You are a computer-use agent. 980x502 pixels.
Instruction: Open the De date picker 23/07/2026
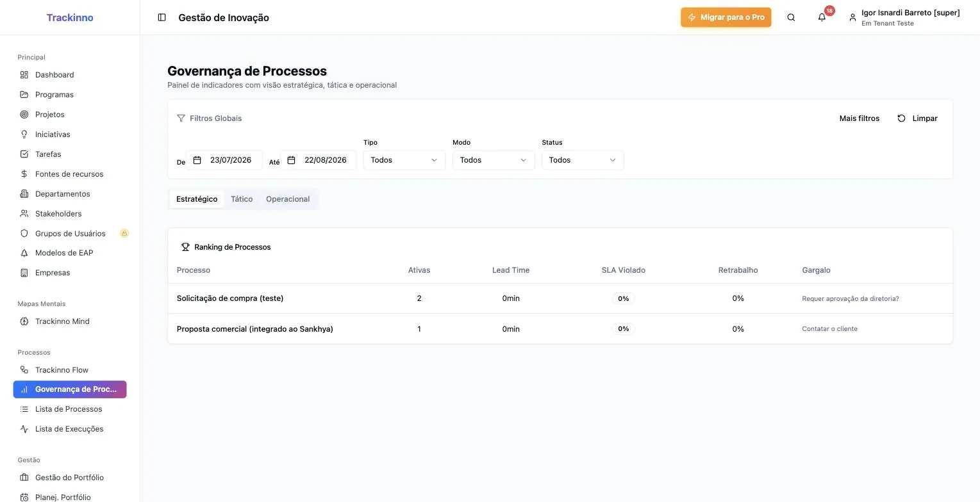(x=224, y=160)
